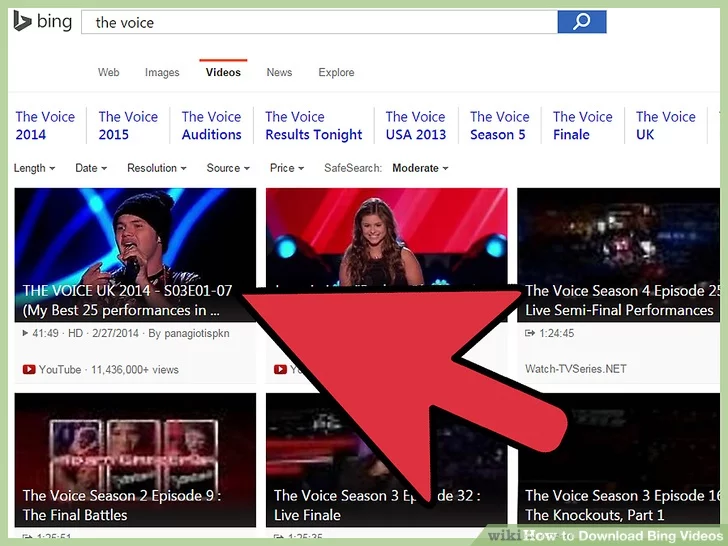The image size is (728, 546).
Task: Open related search The Voice 2014
Action: pos(45,125)
